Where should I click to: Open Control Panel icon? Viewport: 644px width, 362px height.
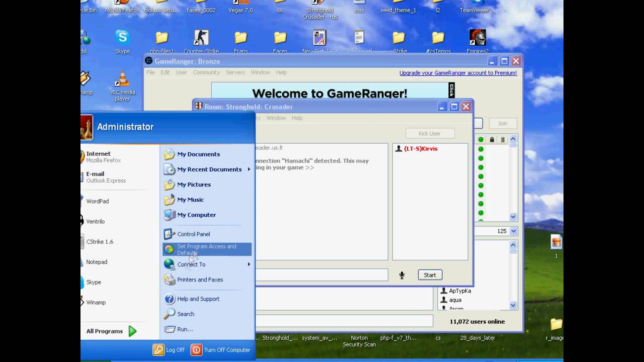click(170, 234)
